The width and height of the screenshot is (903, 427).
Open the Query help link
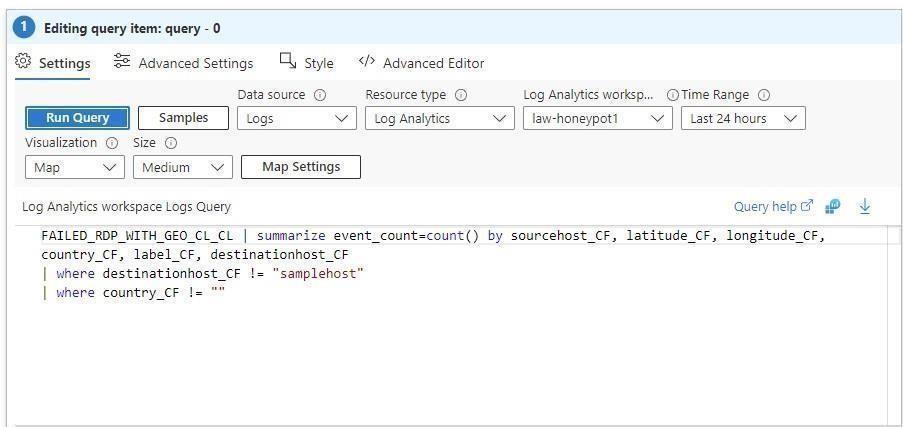point(773,207)
